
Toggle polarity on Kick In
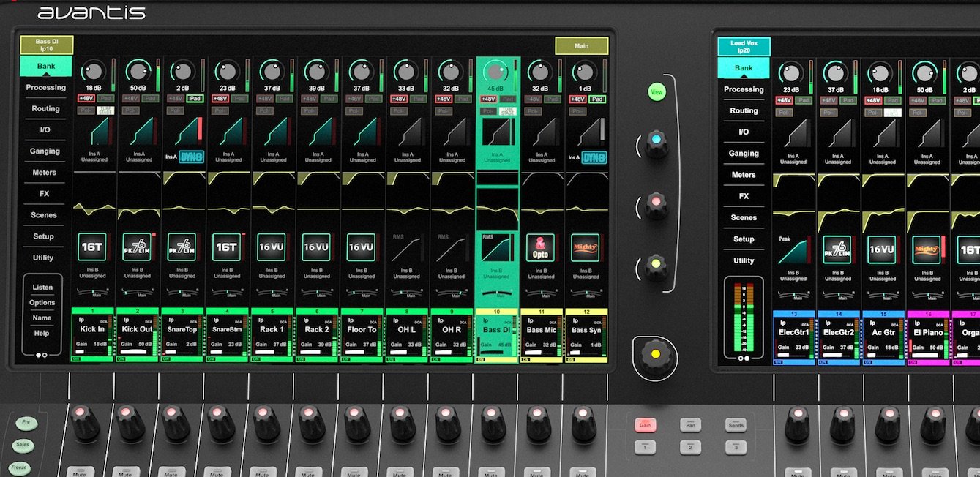[86, 110]
